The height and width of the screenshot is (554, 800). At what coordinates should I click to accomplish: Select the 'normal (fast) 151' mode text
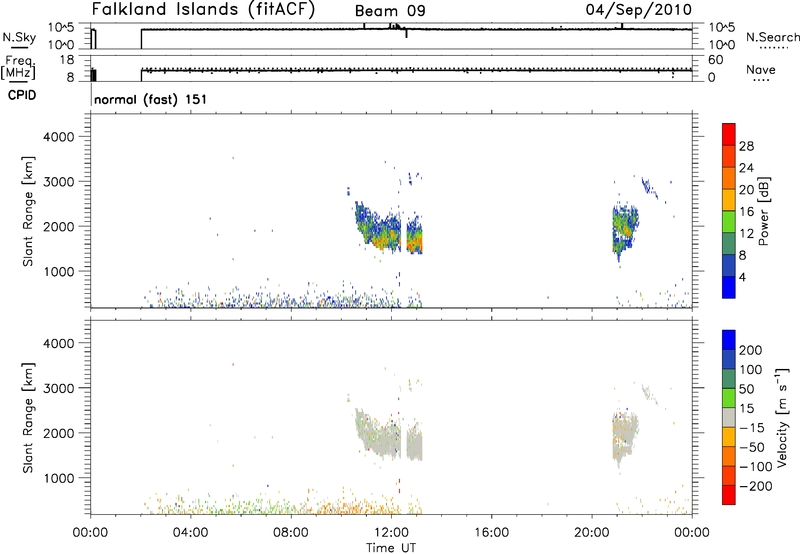tap(151, 99)
